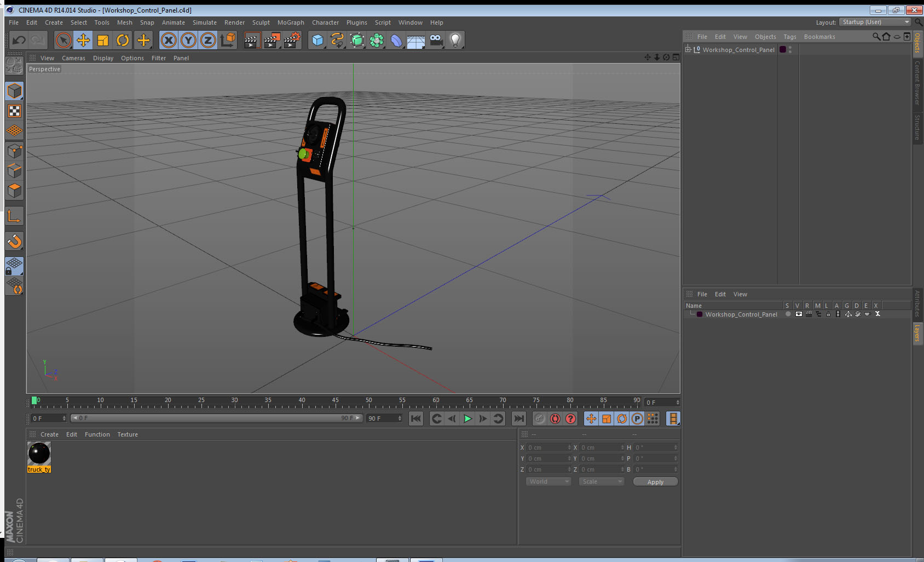Open the viewport Cameras menu
This screenshot has width=924, height=562.
(x=73, y=58)
